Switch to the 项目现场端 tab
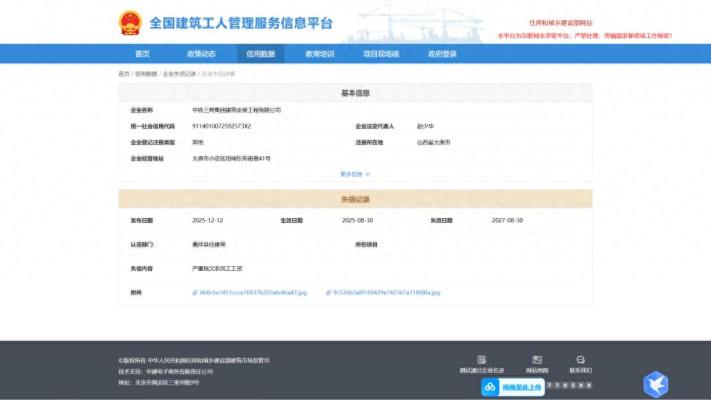Viewport: 711px width, 400px height. [380, 54]
